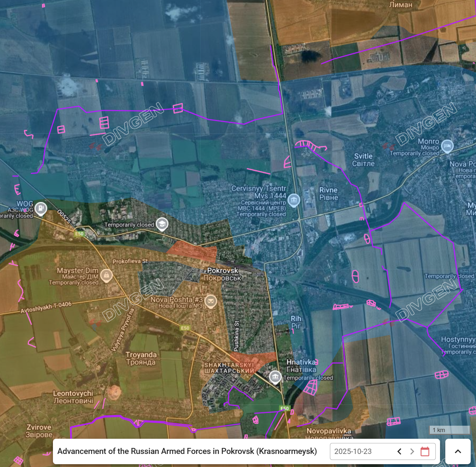Select the Monro place name label
This screenshot has width=476, height=467.
[x=428, y=141]
